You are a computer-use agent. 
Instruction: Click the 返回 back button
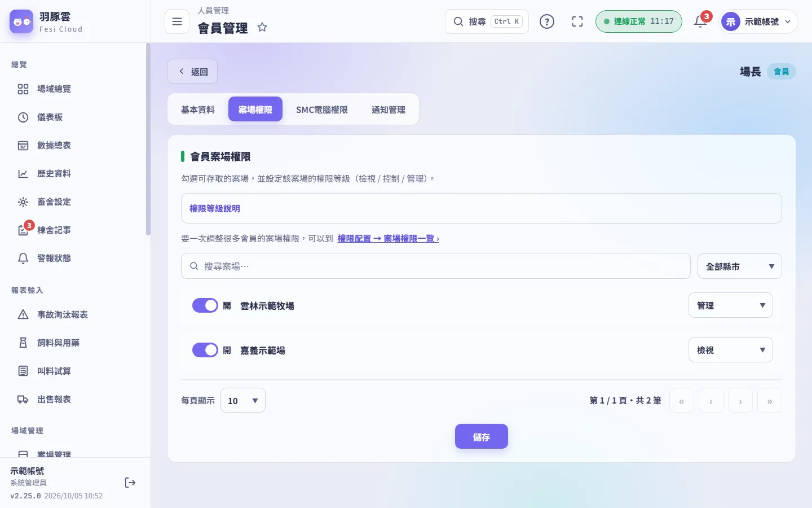(192, 72)
